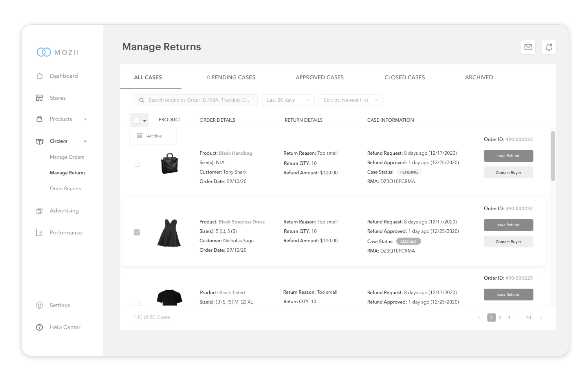Open order ID 490-000224 link

tap(519, 209)
